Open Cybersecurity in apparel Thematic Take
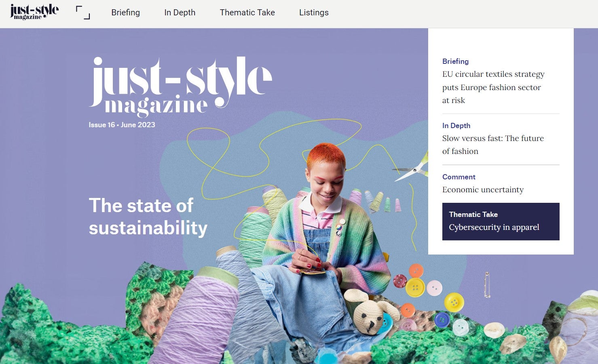The image size is (598, 364). click(501, 221)
